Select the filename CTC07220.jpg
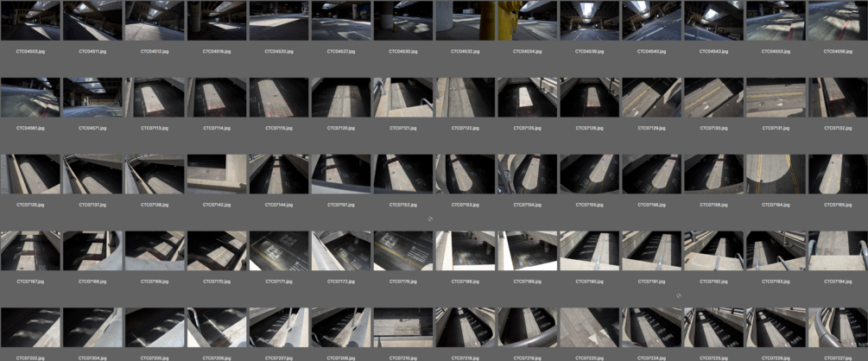This screenshot has height=361, width=868. point(589,358)
